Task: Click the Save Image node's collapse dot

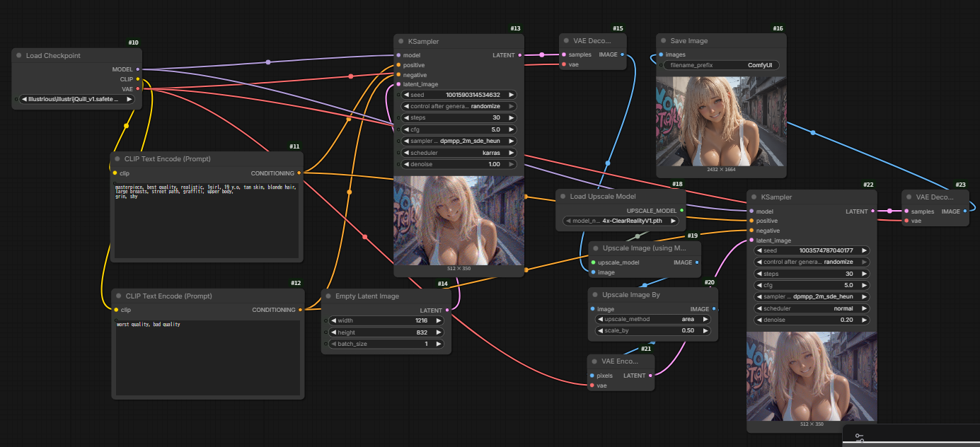Action: coord(664,41)
